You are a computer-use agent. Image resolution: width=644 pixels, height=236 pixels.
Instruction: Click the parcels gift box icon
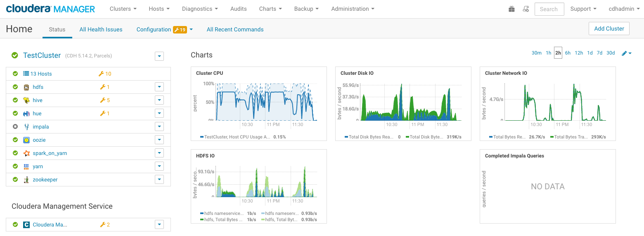511,9
